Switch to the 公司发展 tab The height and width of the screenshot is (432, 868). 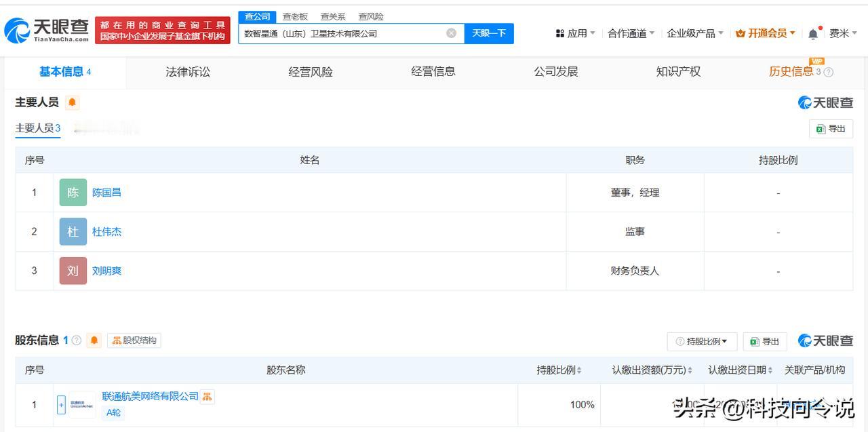556,72
